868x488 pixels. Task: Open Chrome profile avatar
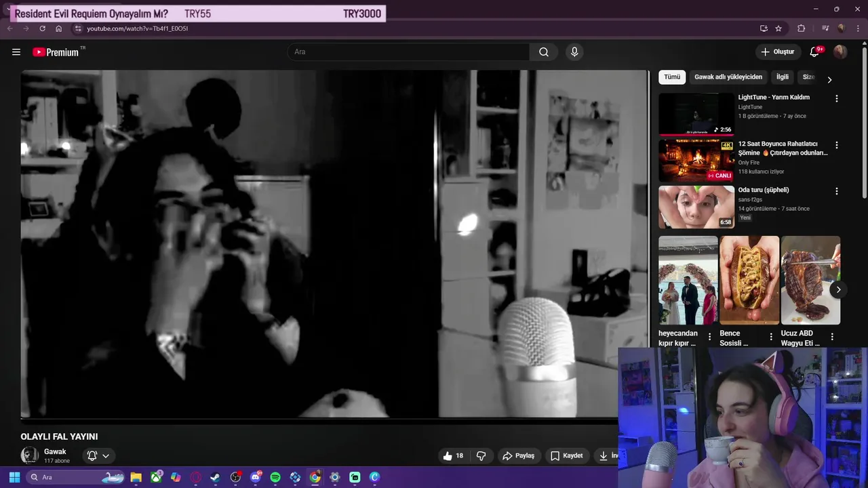[842, 28]
